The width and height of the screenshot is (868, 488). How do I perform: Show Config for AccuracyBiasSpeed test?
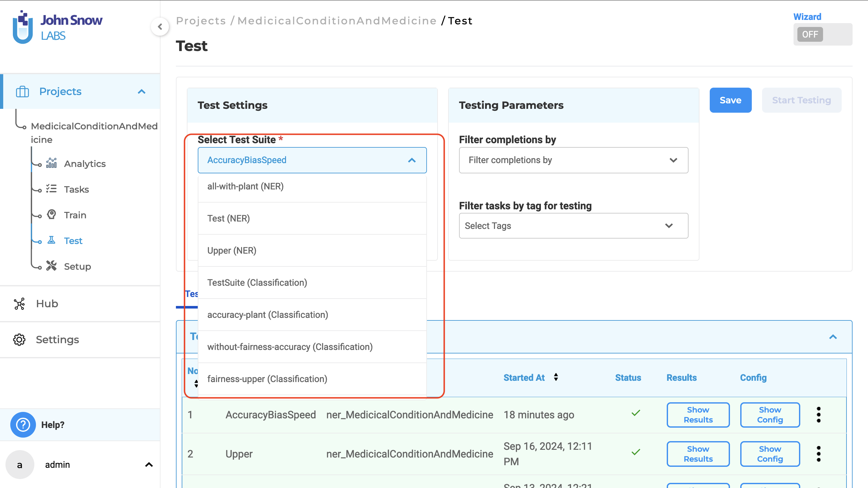(770, 415)
